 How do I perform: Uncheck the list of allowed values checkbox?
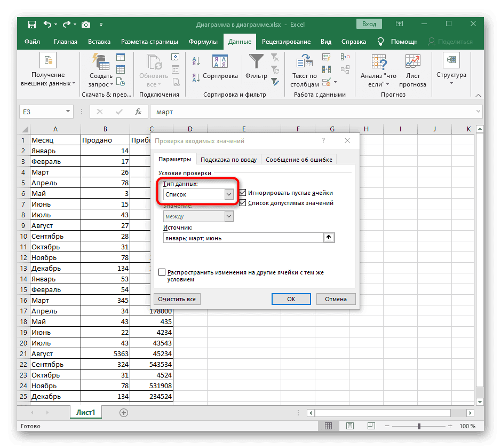point(243,203)
